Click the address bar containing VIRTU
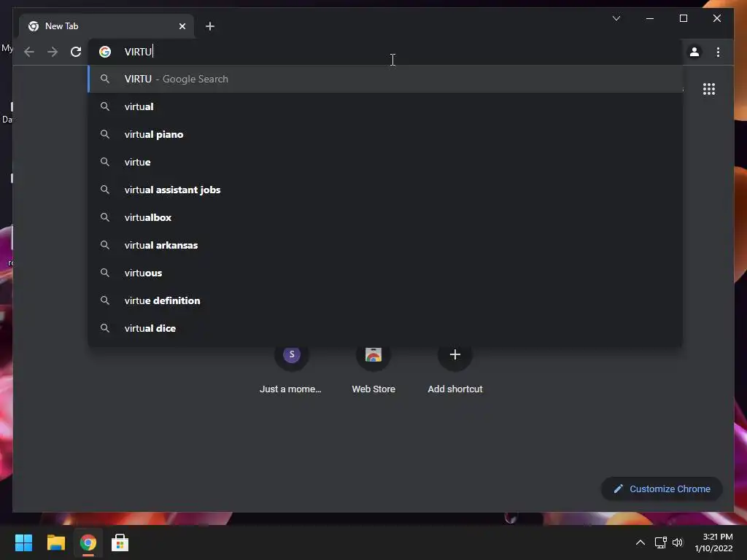This screenshot has width=747, height=560. pyautogui.click(x=386, y=52)
